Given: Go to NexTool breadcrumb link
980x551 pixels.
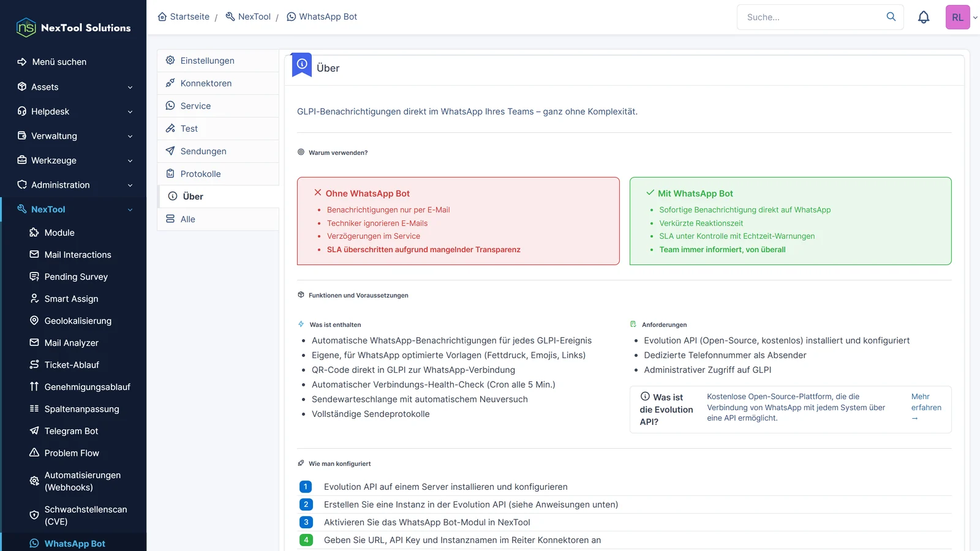Looking at the screenshot, I should (248, 17).
